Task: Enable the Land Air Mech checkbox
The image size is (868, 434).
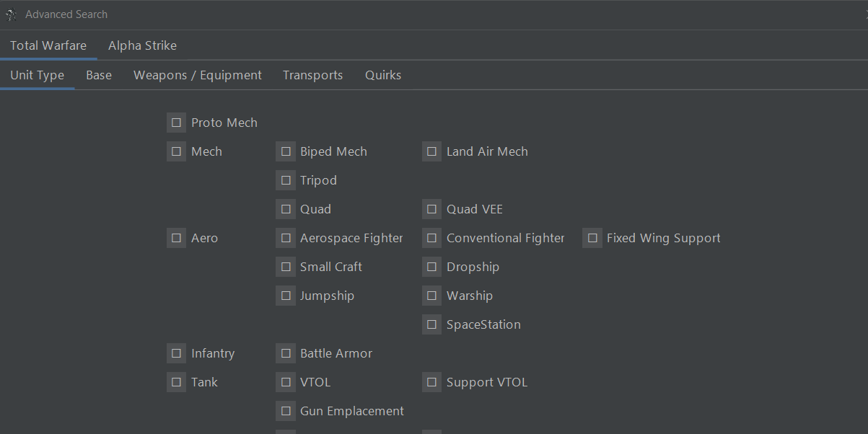Action: tap(431, 151)
